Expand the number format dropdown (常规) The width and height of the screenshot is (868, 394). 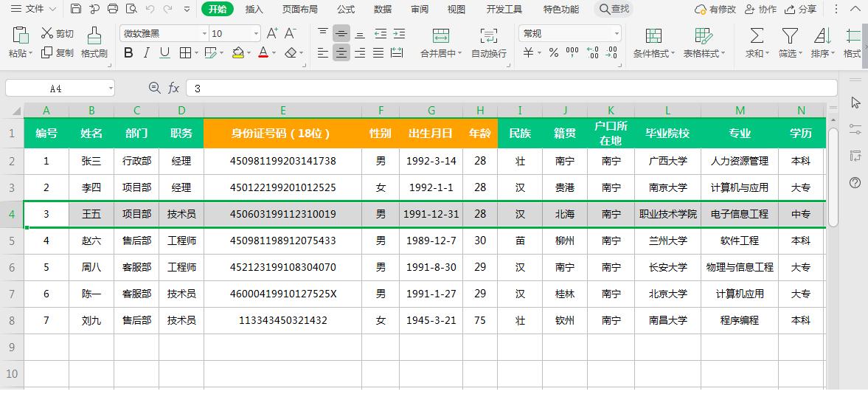click(x=617, y=34)
